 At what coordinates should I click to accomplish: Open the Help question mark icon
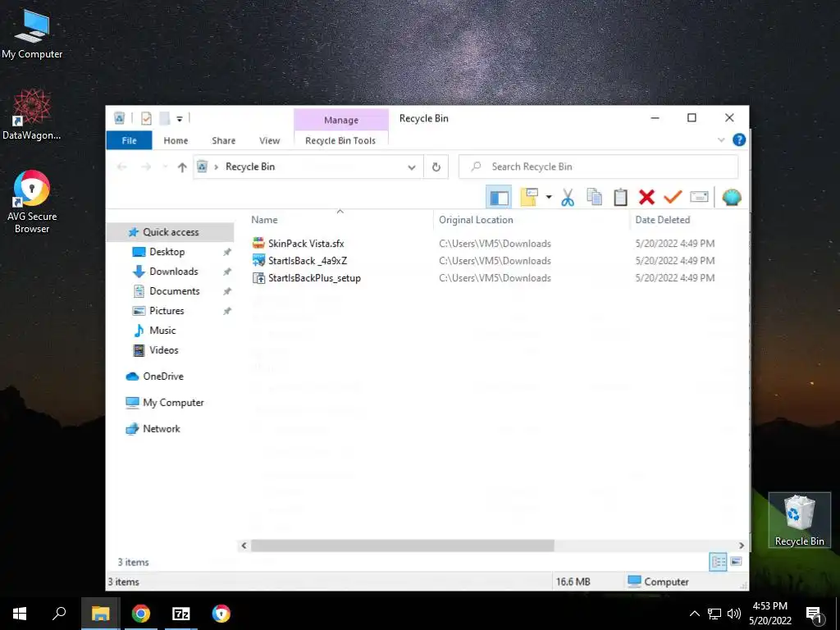point(739,139)
